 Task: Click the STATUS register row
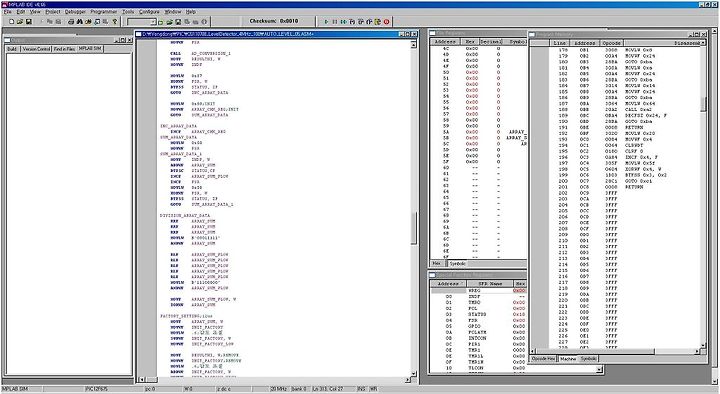point(478,315)
